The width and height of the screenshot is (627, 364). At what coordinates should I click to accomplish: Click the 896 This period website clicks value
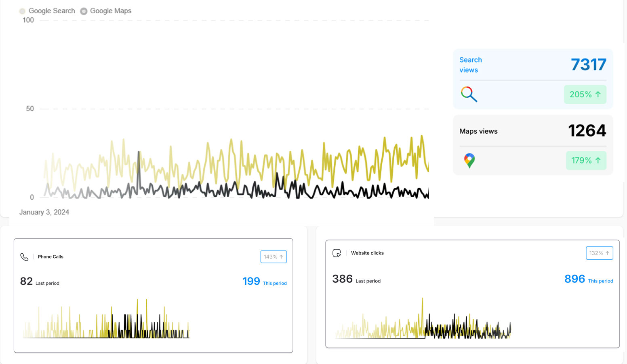(574, 279)
